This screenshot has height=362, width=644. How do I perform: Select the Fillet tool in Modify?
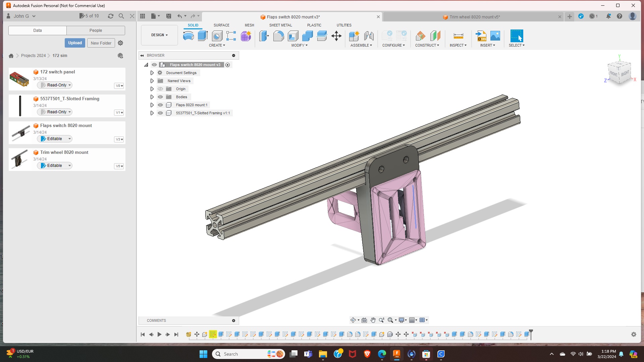point(279,36)
